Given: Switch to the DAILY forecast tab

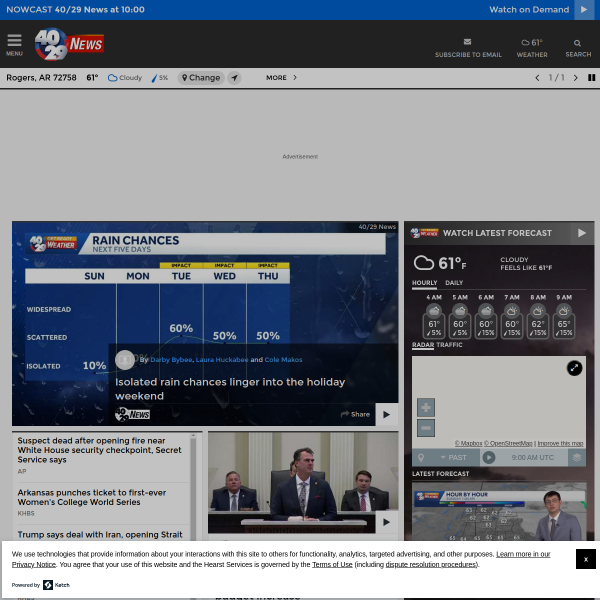Looking at the screenshot, I should pos(454,283).
